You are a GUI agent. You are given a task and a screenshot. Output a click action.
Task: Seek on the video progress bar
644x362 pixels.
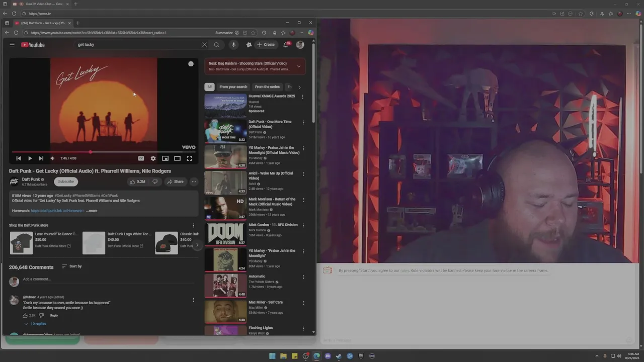click(103, 152)
